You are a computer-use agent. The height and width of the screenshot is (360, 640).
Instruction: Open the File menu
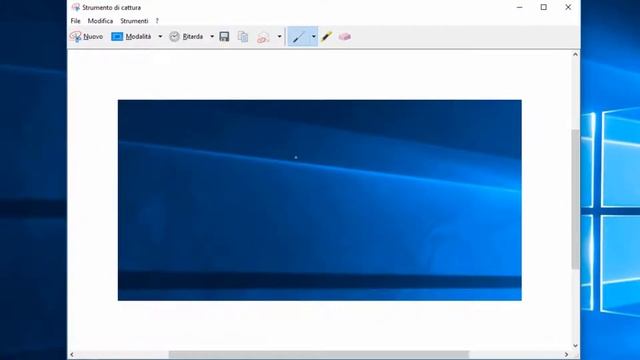point(76,21)
